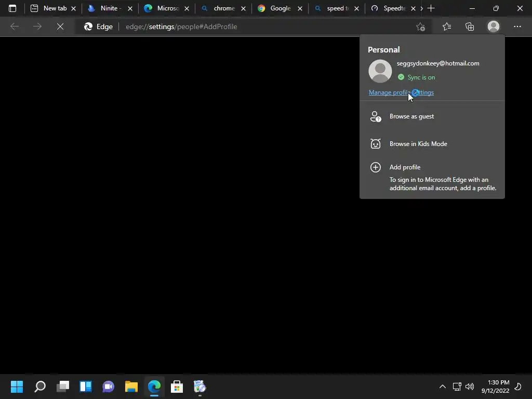Select Browse in Kids Mode
This screenshot has height=399, width=532.
click(x=432, y=144)
